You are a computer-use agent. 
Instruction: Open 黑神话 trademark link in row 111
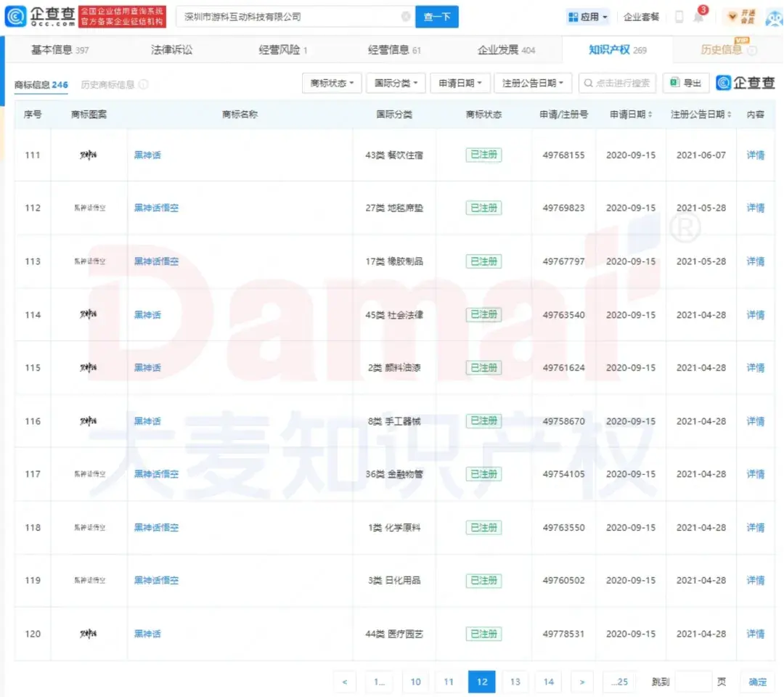point(147,155)
